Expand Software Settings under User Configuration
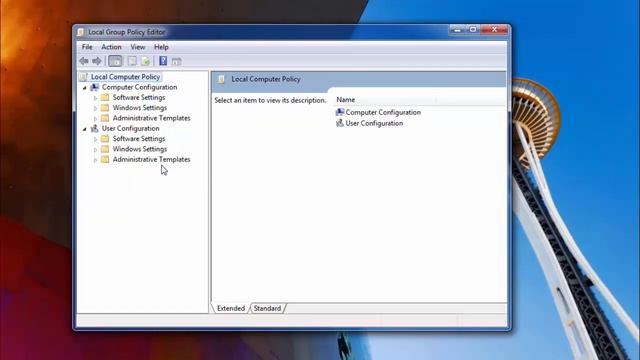640x360 pixels. pos(96,139)
